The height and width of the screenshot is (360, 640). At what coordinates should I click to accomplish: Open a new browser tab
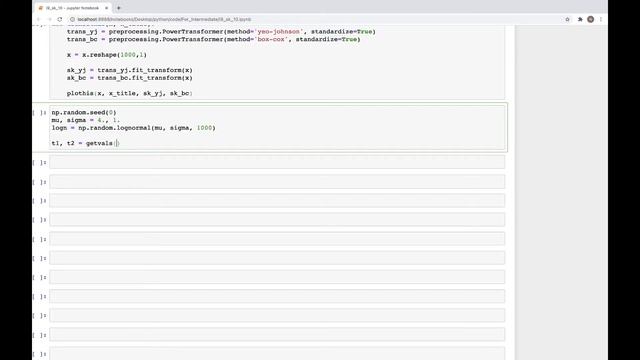[x=119, y=8]
